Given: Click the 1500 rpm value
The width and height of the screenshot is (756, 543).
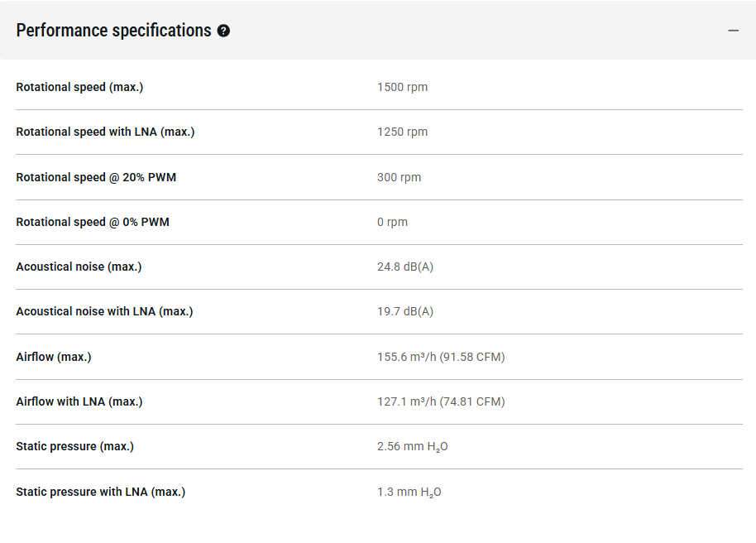Looking at the screenshot, I should 402,88.
